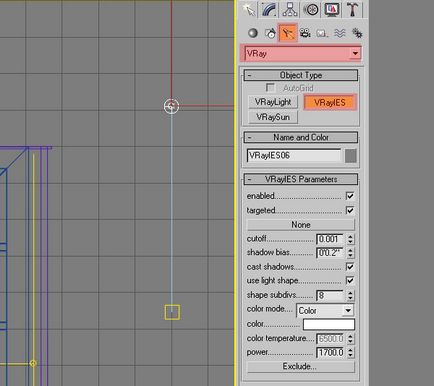The height and width of the screenshot is (386, 434).
Task: Collapse the VRayIES Parameters rollout
Action: (301, 179)
